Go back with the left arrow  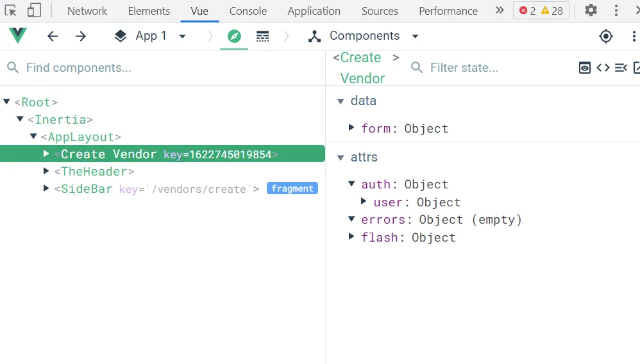(x=53, y=37)
